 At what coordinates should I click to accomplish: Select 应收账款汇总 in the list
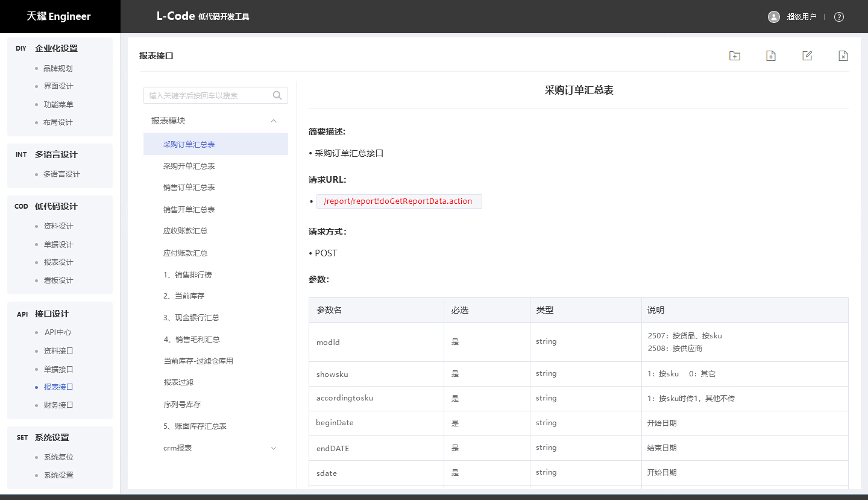tap(186, 231)
